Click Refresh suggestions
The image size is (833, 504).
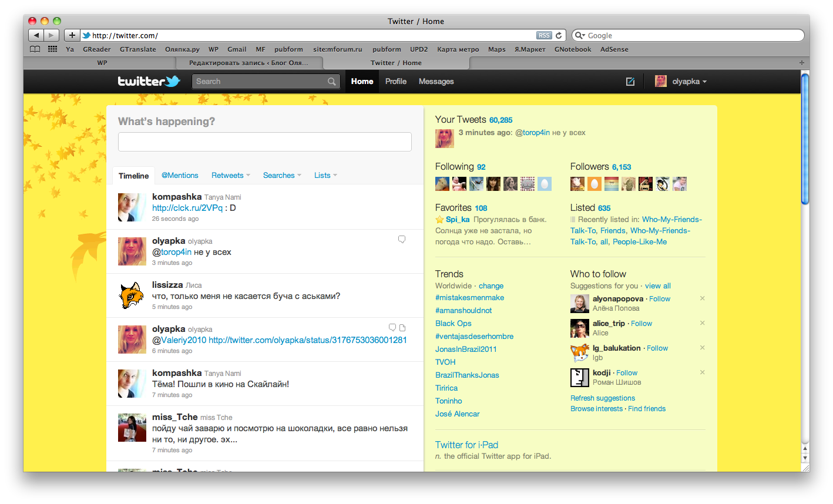pyautogui.click(x=603, y=398)
